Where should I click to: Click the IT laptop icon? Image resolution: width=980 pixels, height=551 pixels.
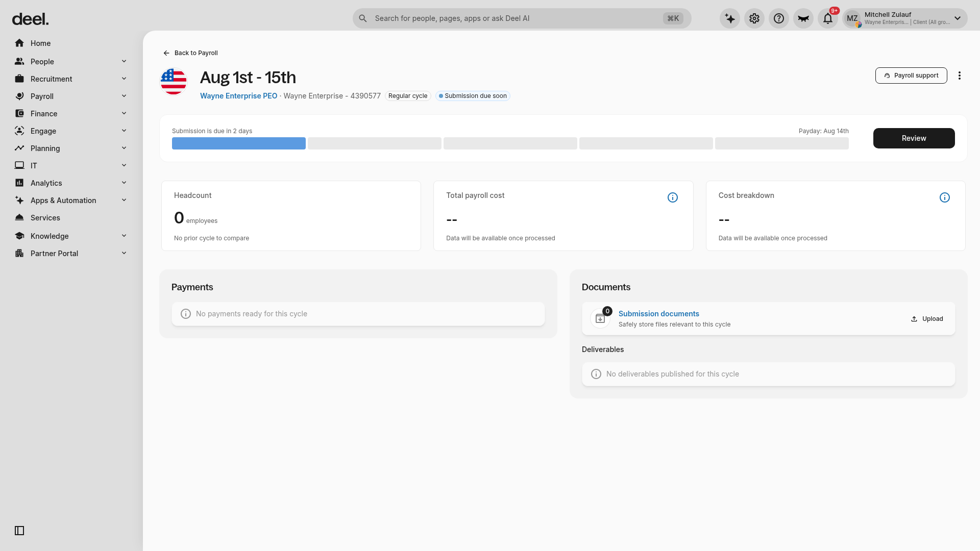19,165
